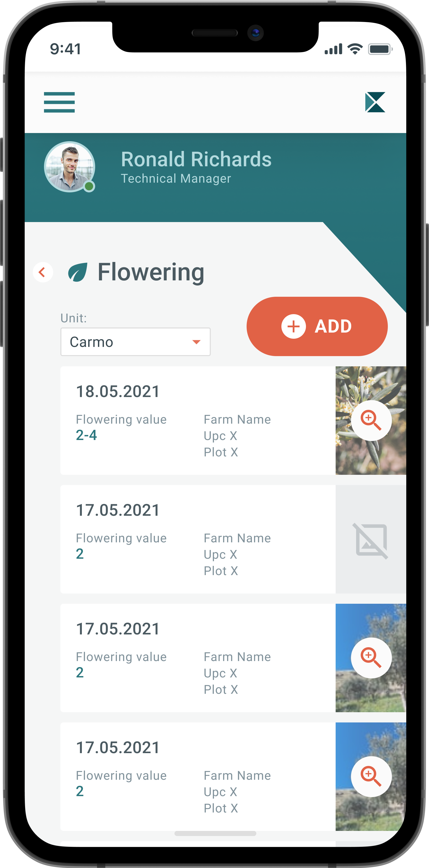
Task: Click the green leaf Flowering icon
Action: point(78,272)
